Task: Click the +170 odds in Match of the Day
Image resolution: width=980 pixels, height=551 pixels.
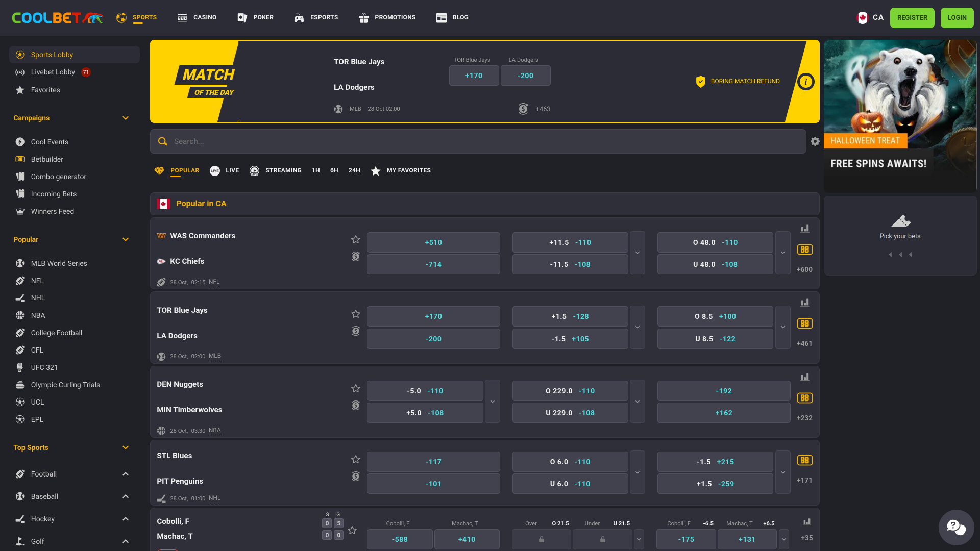Action: [474, 75]
